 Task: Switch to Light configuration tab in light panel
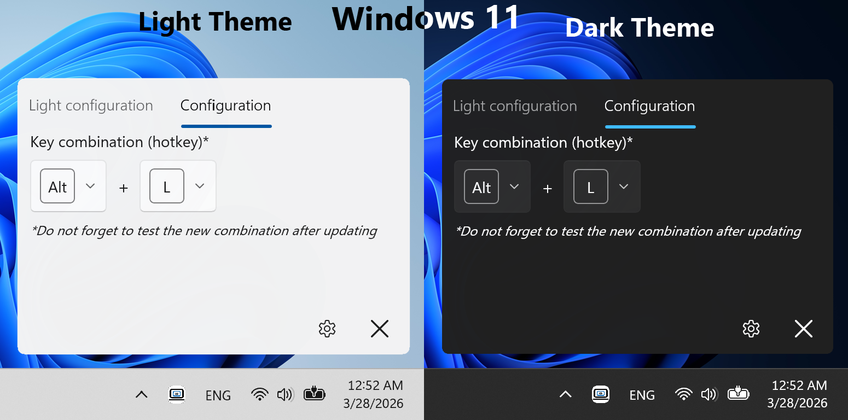coord(91,105)
